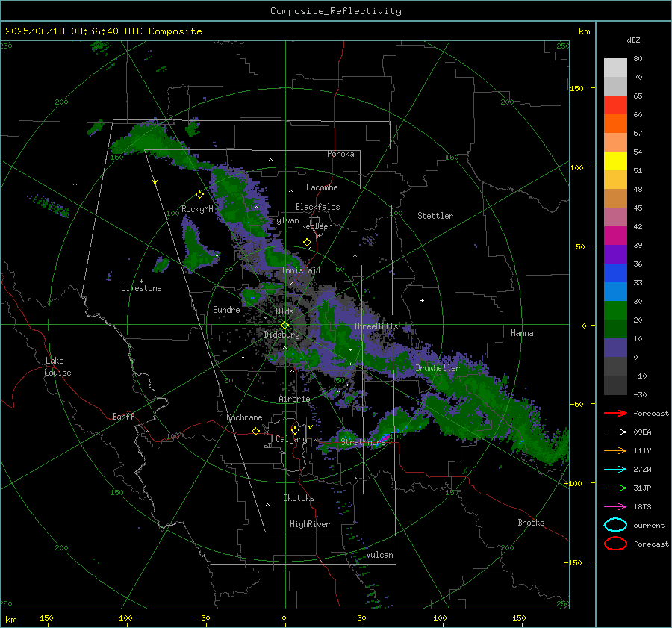Click the Vulcan town label
The width and height of the screenshot is (672, 628).
coord(380,555)
